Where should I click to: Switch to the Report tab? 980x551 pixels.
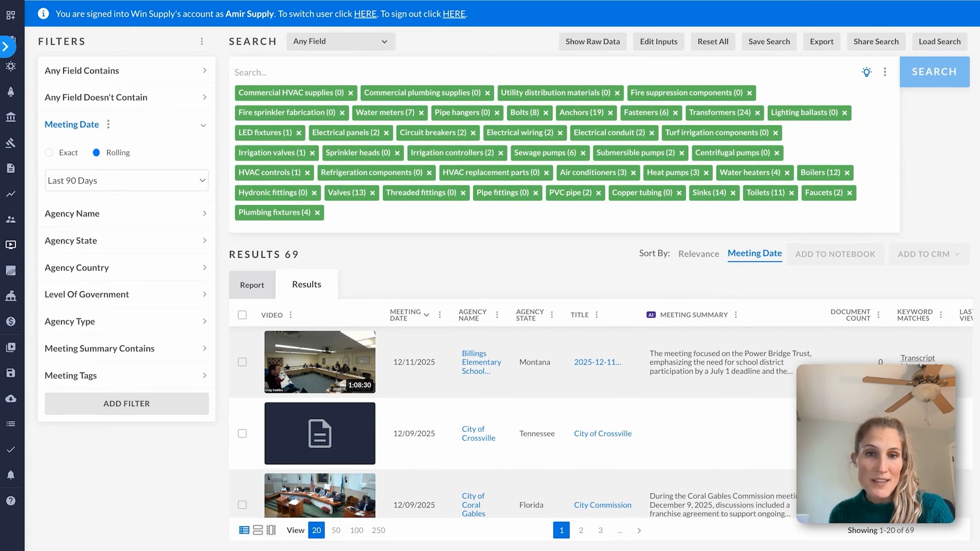(252, 285)
